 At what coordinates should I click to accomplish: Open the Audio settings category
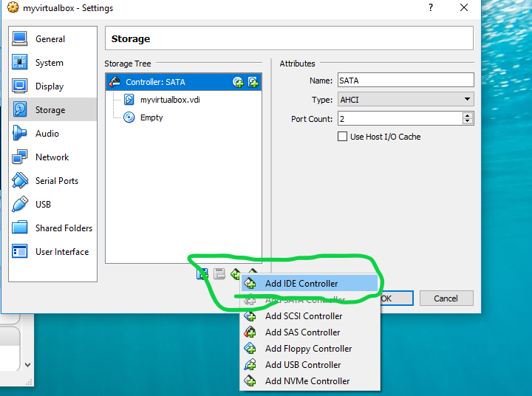point(47,134)
